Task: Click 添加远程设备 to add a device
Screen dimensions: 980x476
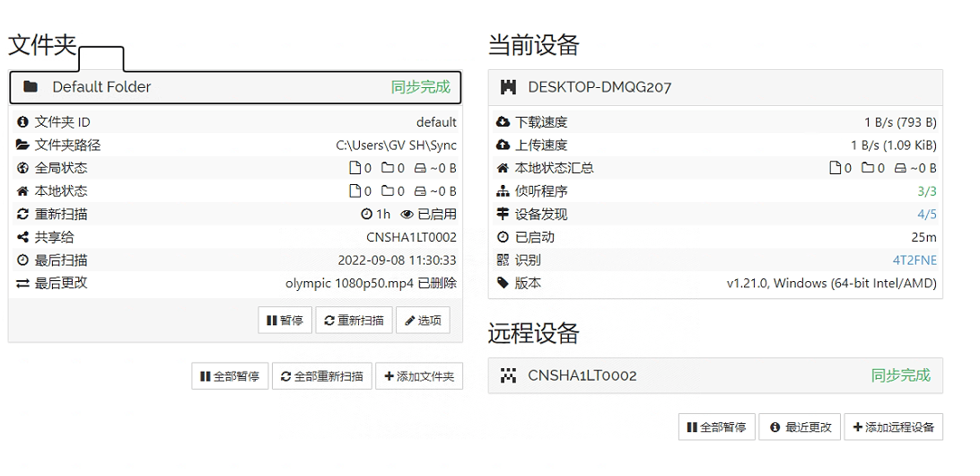Action: [893, 428]
